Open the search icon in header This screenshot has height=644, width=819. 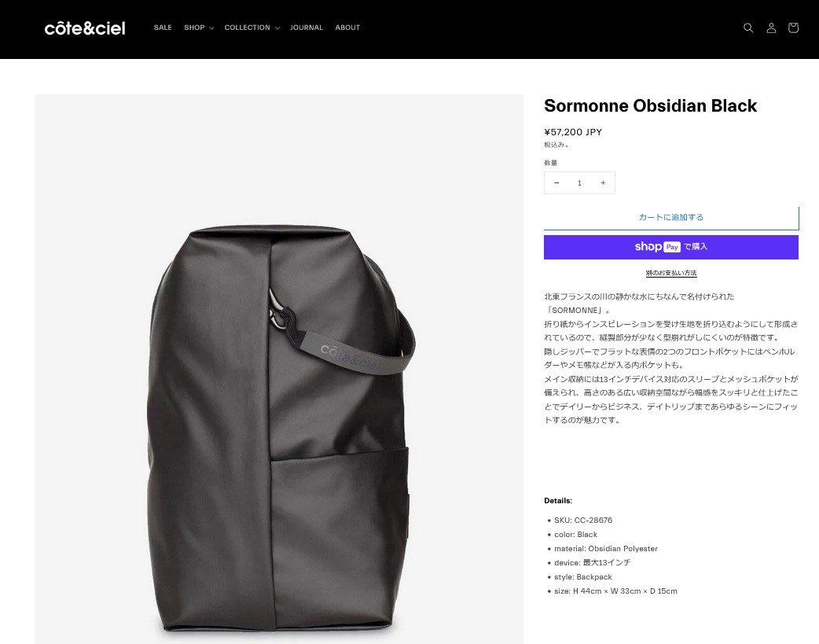[748, 28]
